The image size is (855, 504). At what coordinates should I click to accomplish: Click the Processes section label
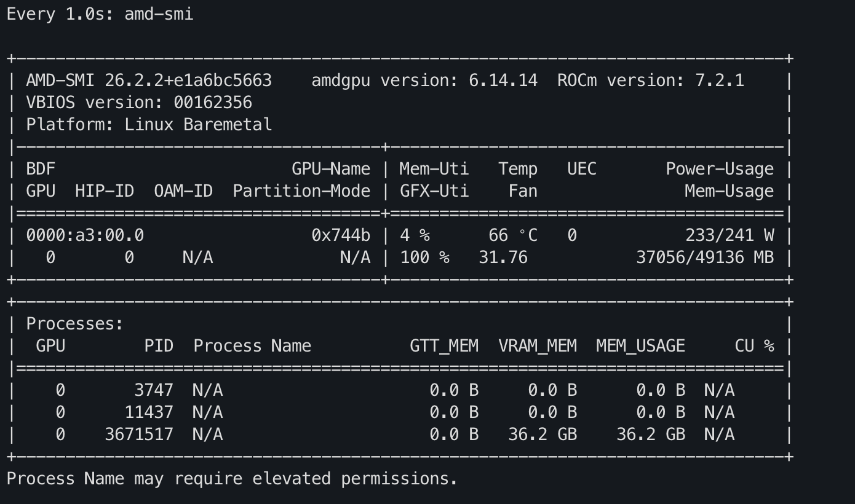(x=75, y=324)
